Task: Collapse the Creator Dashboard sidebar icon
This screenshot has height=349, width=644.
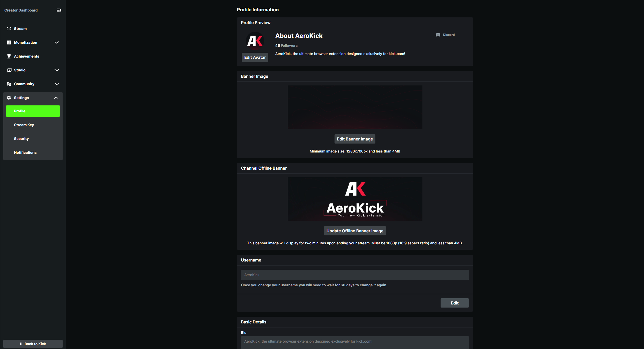Action: (x=59, y=10)
